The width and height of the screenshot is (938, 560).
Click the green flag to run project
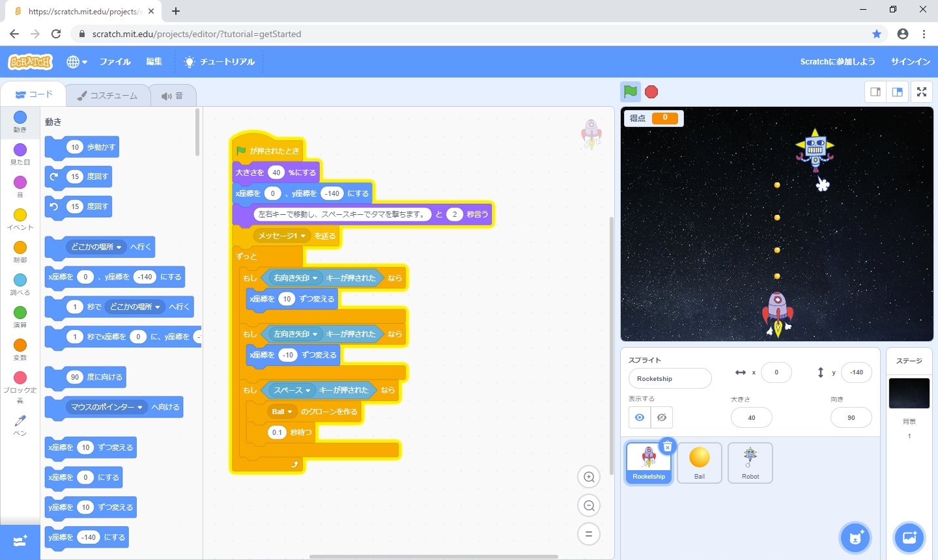pos(630,92)
